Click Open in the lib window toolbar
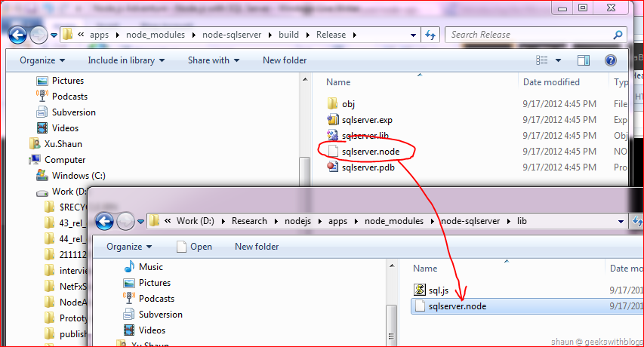The width and height of the screenshot is (644, 347). pos(194,247)
